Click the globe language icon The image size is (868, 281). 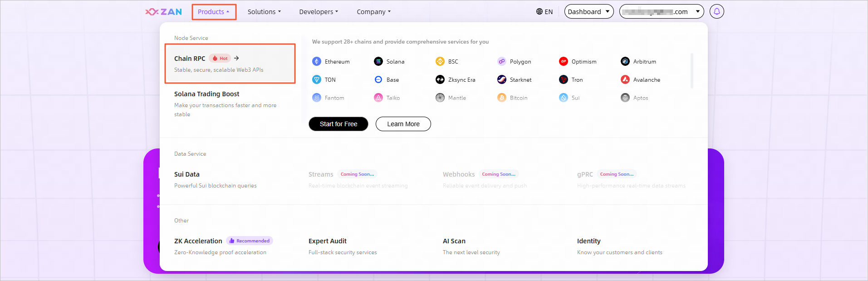pyautogui.click(x=539, y=11)
